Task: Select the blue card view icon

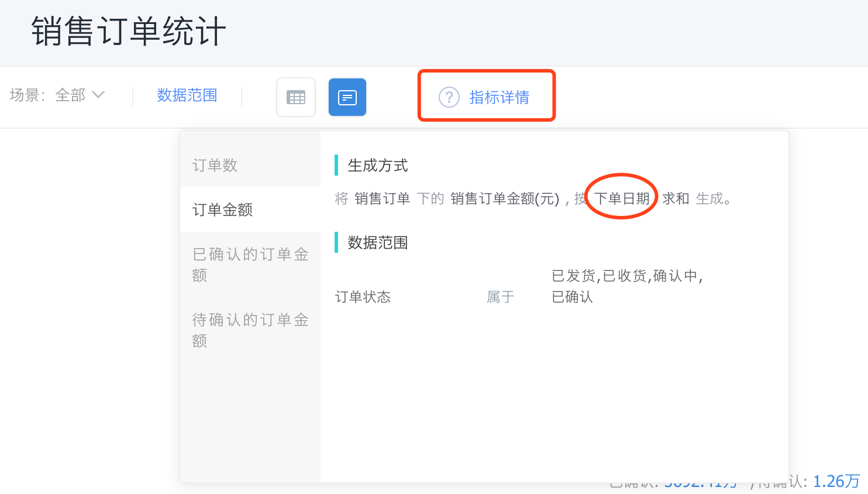Action: pyautogui.click(x=347, y=97)
